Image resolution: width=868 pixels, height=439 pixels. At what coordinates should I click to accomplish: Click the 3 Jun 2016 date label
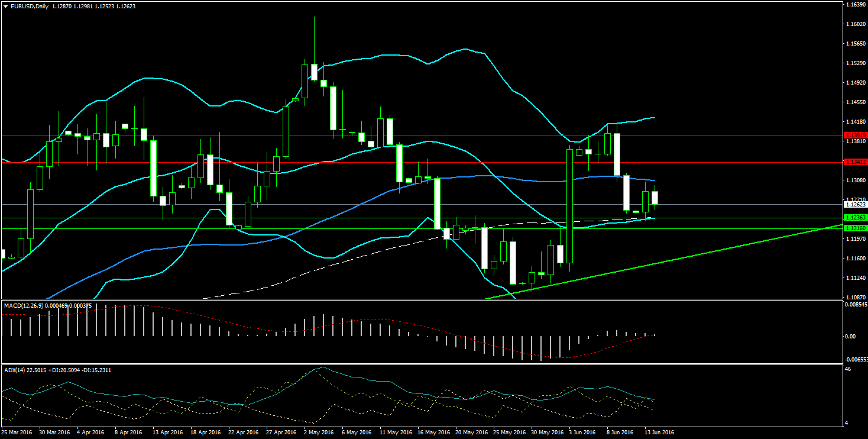click(x=582, y=432)
